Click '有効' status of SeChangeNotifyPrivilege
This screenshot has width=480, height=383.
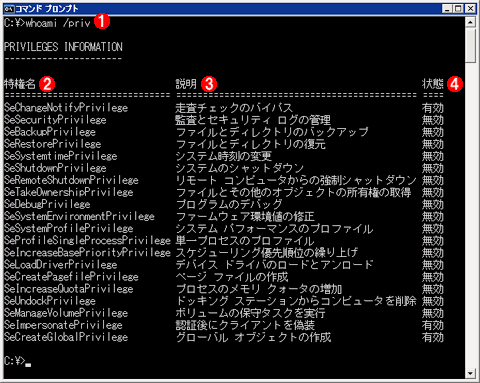point(433,108)
